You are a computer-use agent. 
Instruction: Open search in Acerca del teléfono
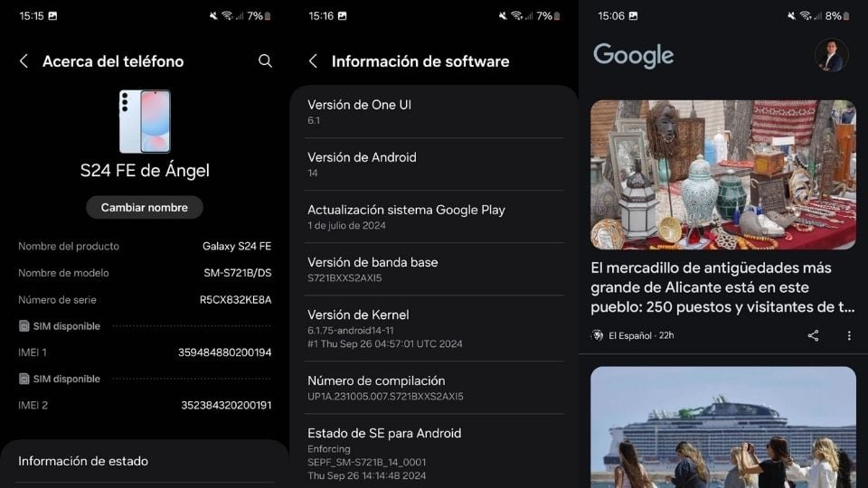coord(265,61)
